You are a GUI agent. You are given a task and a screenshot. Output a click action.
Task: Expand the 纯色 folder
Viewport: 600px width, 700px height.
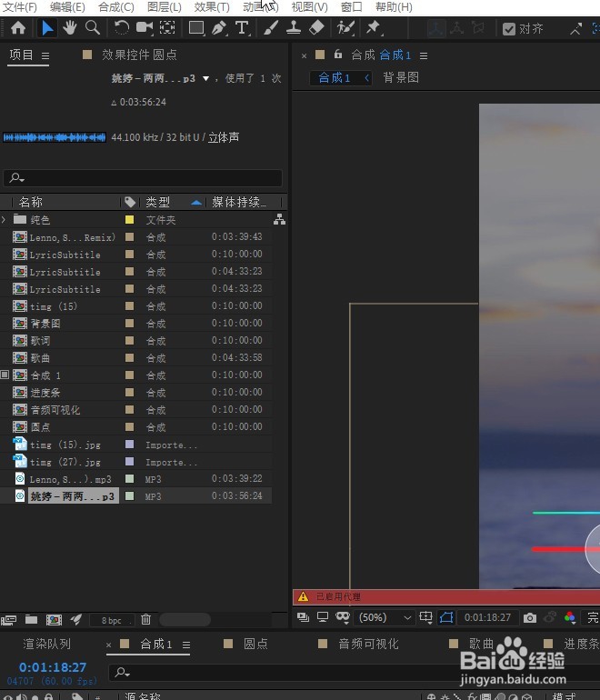pyautogui.click(x=5, y=220)
